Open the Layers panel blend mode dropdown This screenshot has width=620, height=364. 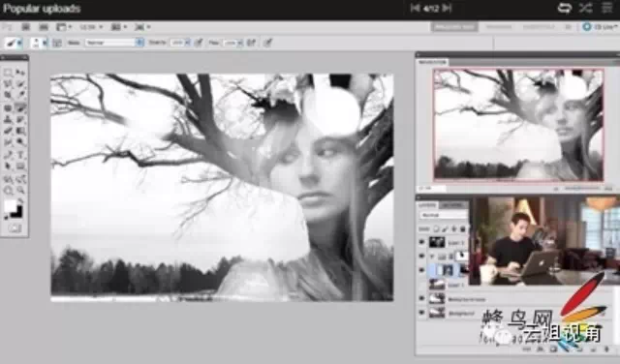(x=444, y=215)
